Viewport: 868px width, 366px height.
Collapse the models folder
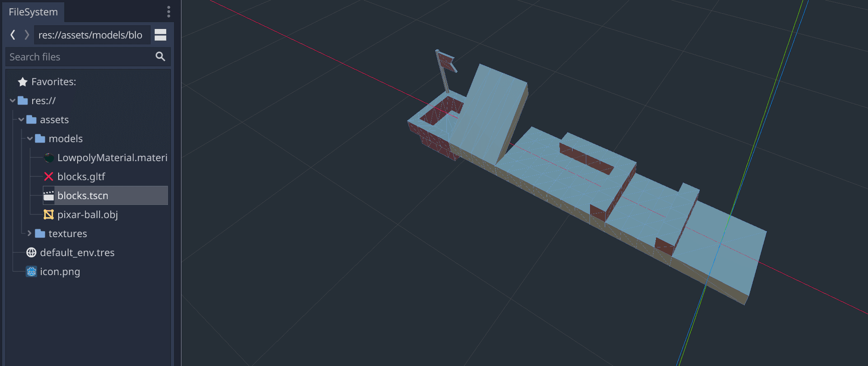tap(30, 139)
